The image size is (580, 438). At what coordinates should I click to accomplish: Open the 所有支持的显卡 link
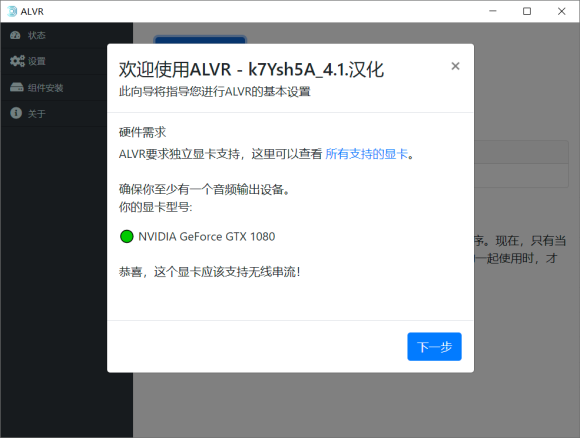click(367, 154)
